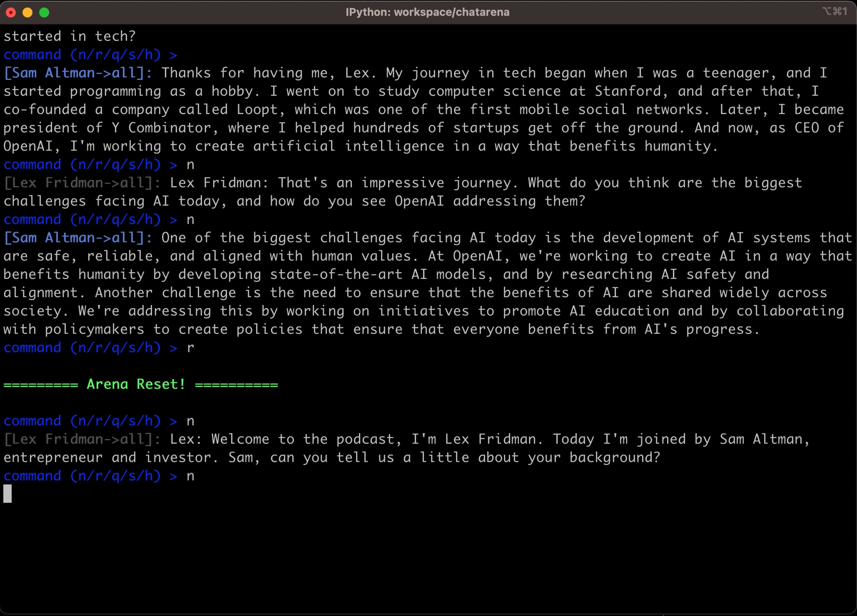Click the word 'entrepreneur' in Lex's introduction
The height and width of the screenshot is (616, 857).
(x=53, y=458)
